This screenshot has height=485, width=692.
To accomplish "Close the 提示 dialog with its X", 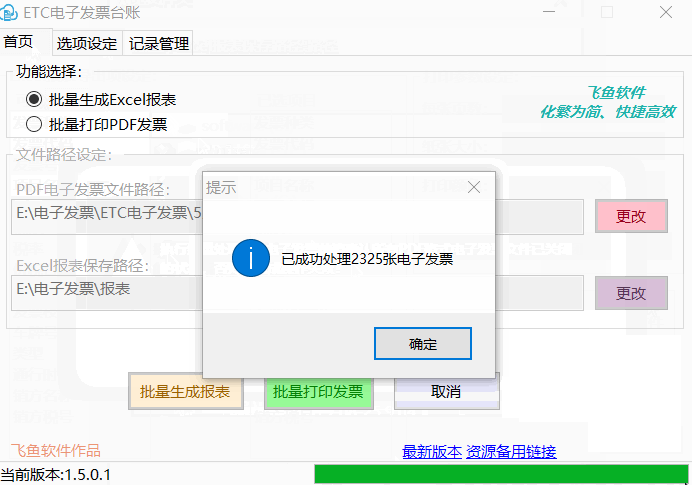I will pyautogui.click(x=474, y=187).
